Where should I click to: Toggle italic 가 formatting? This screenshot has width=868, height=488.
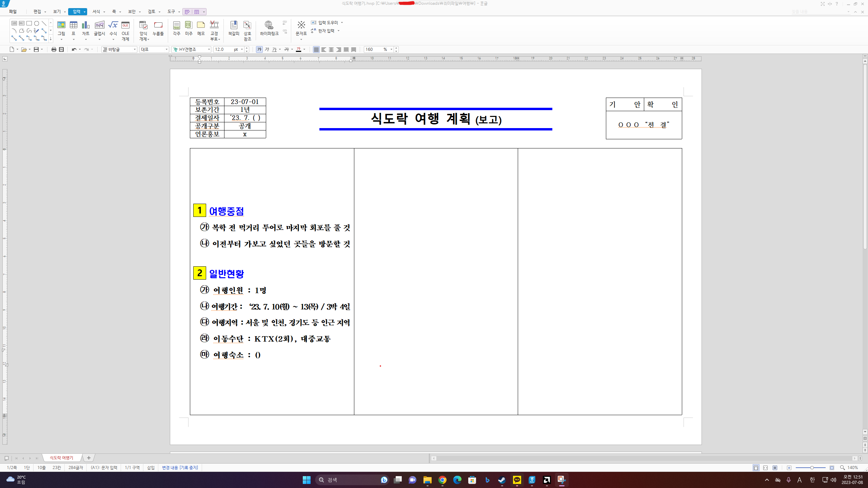(x=267, y=49)
